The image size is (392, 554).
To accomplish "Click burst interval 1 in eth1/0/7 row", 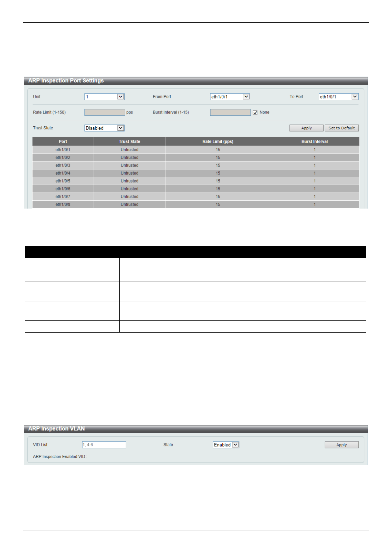I will 315,197.
